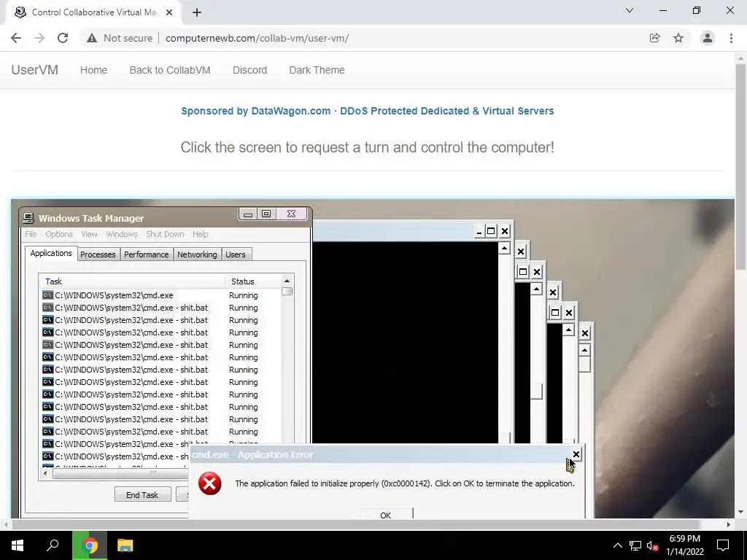This screenshot has height=560, width=747.
Task: Click the page horizontal scrollbar right arrow
Action: pos(729,525)
